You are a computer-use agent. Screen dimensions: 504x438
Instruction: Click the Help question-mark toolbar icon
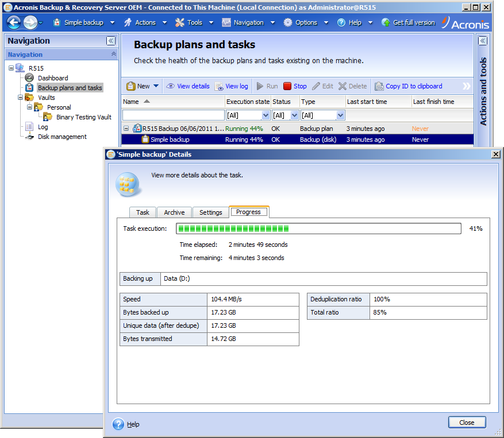tap(341, 22)
